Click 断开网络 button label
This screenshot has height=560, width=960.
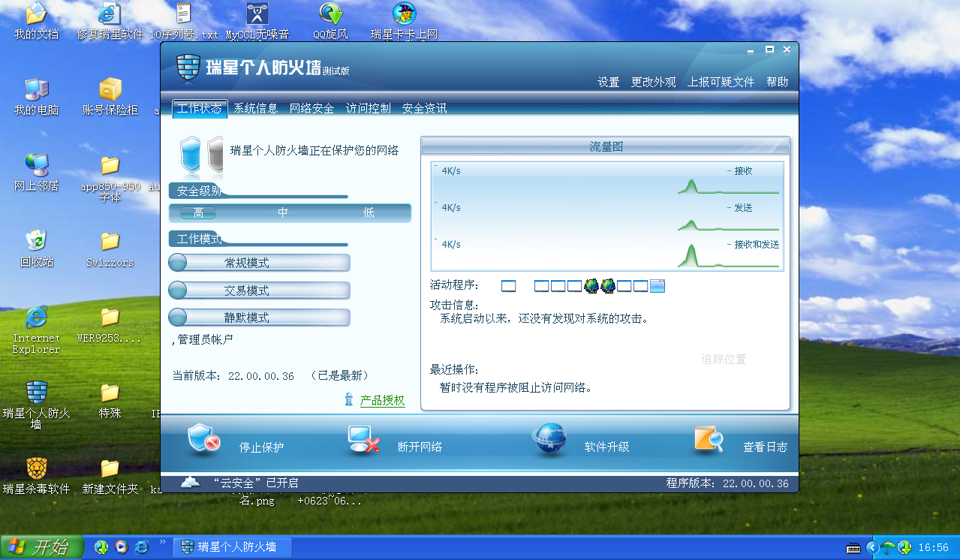pos(420,447)
